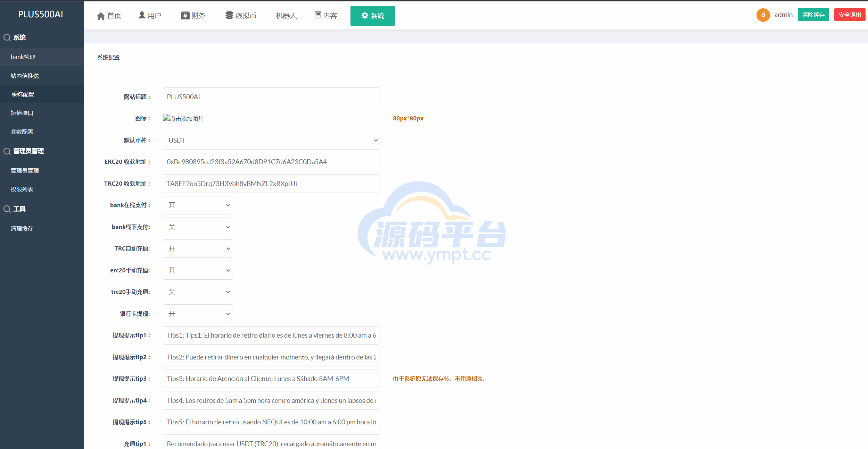Click the 网站标题 input field

[271, 97]
